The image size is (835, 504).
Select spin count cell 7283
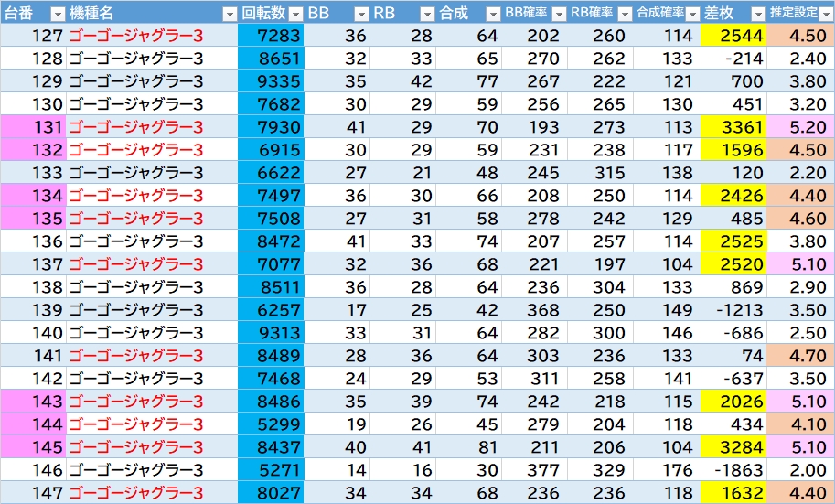coord(271,35)
